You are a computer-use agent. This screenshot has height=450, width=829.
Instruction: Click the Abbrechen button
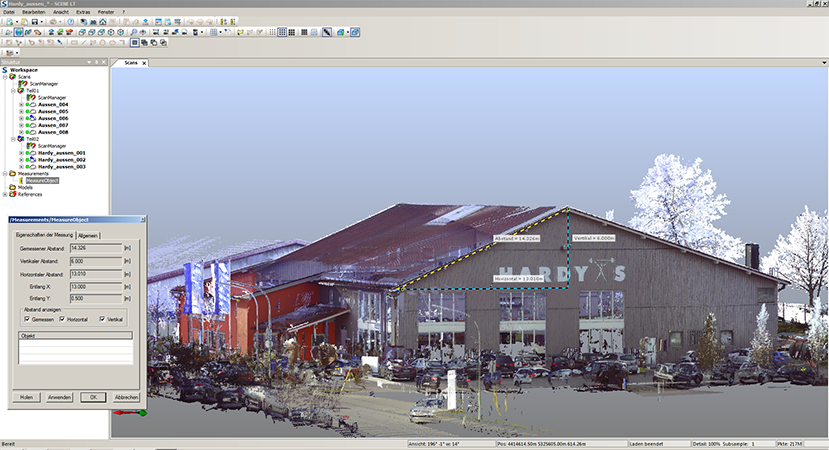tap(126, 397)
